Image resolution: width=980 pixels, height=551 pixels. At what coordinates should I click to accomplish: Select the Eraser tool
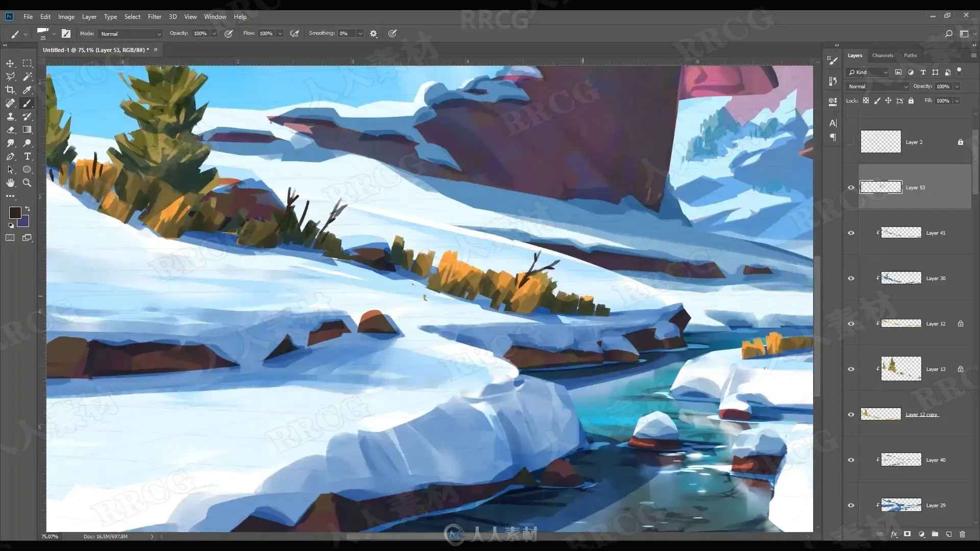click(x=10, y=130)
